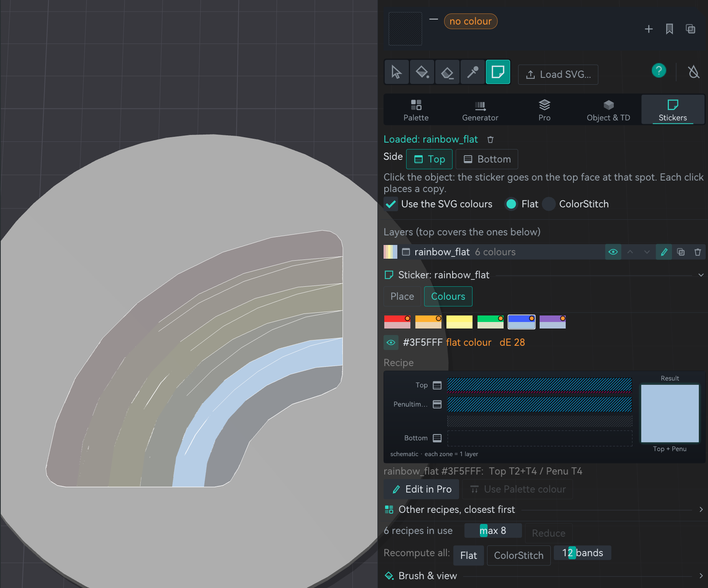Image resolution: width=708 pixels, height=588 pixels.
Task: Open the help question mark icon
Action: pyautogui.click(x=659, y=71)
